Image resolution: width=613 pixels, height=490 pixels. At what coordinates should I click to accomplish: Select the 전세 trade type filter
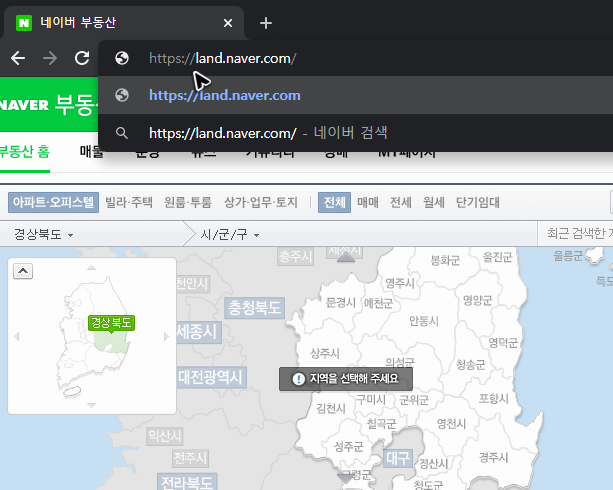tap(401, 202)
